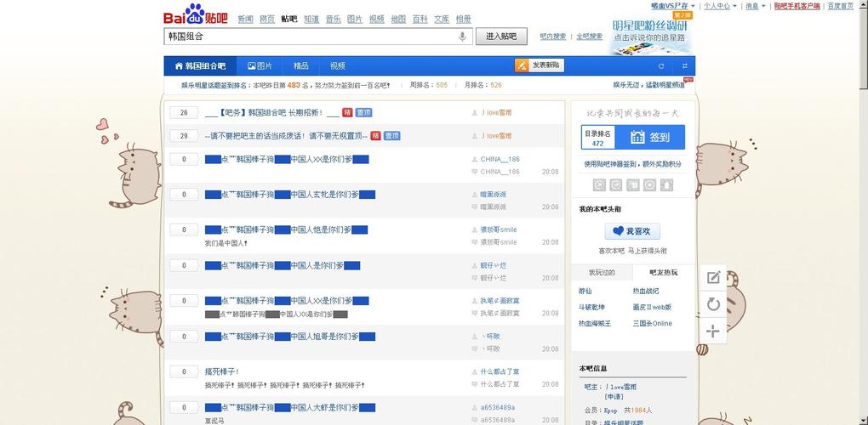
Task: Open the 热血海贼王 game link
Action: pos(595,323)
